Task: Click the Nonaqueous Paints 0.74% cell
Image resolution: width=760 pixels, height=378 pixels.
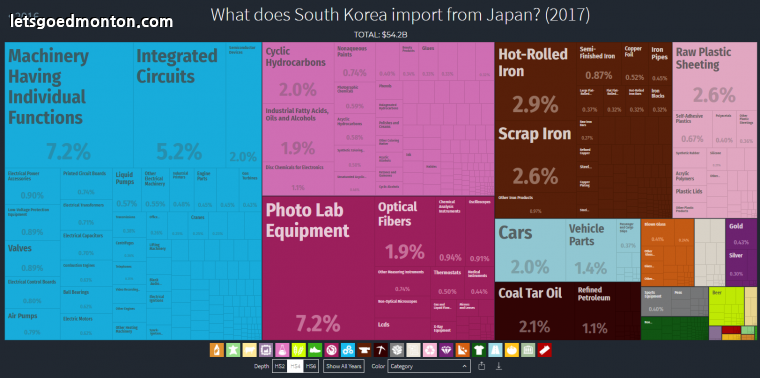Action: (354, 63)
